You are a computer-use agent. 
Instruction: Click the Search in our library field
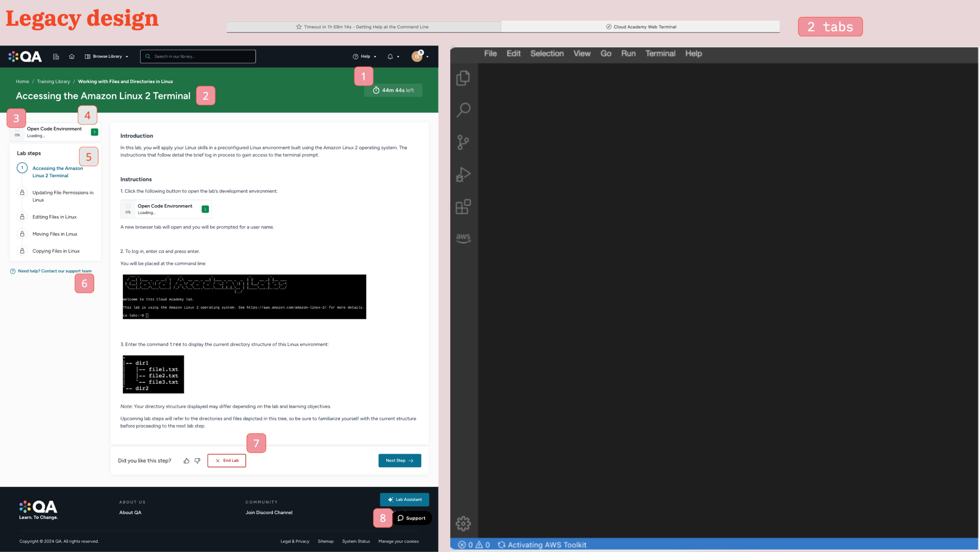click(x=198, y=57)
